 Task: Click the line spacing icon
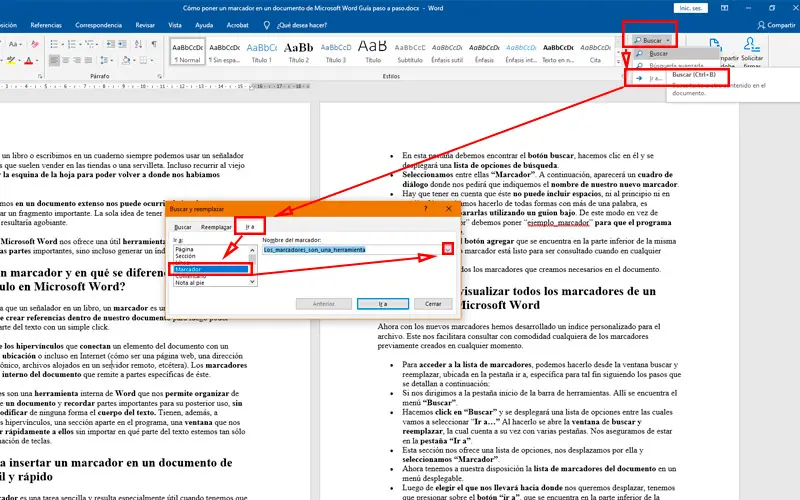pos(104,60)
